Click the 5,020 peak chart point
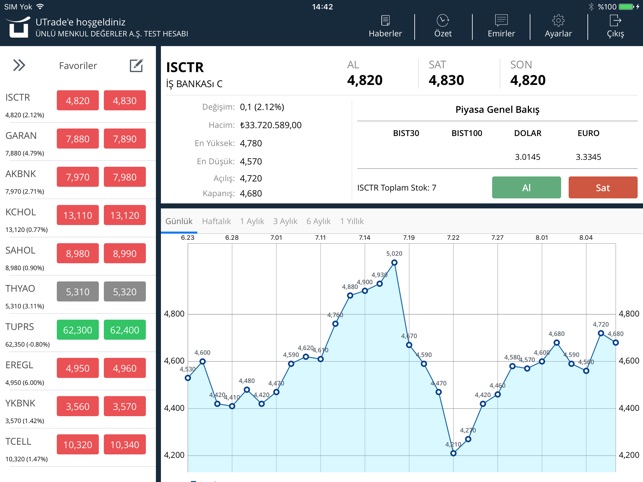This screenshot has width=643, height=482. (x=394, y=263)
